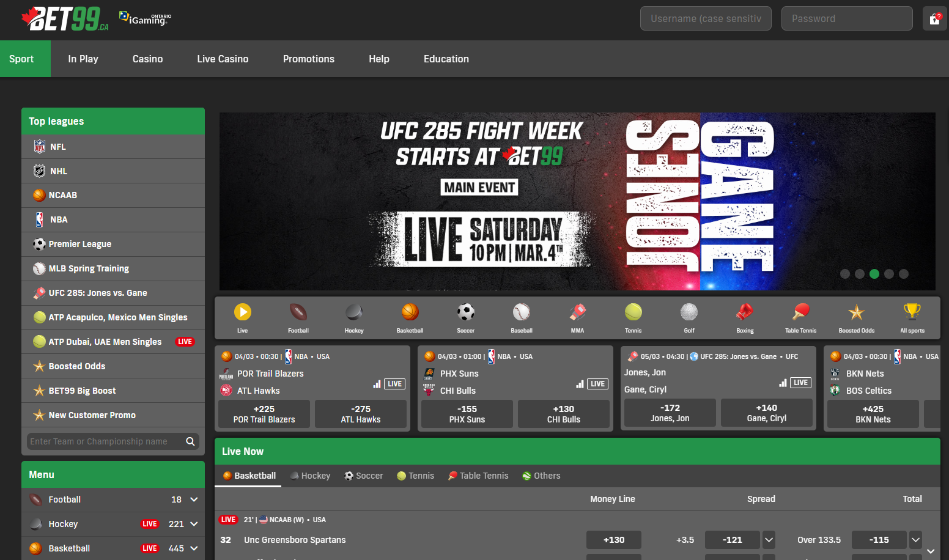Image resolution: width=949 pixels, height=560 pixels.
Task: Bet +140 on Gane, Ciryl
Action: click(767, 413)
